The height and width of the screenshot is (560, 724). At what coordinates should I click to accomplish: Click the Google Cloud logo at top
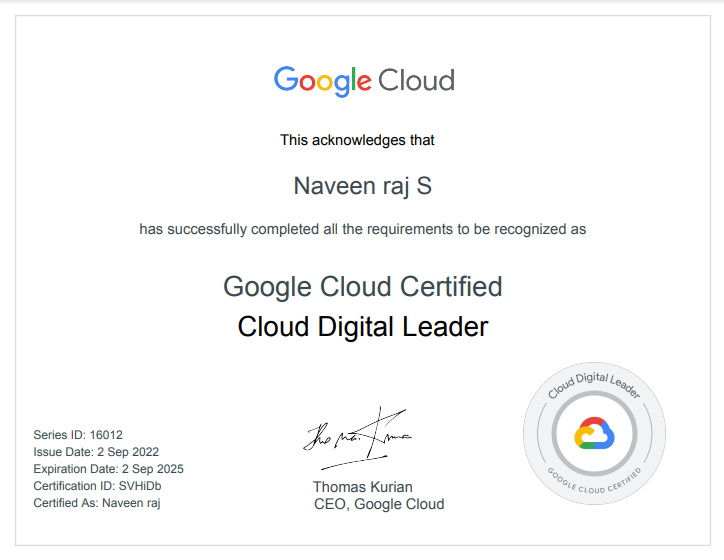(x=364, y=81)
